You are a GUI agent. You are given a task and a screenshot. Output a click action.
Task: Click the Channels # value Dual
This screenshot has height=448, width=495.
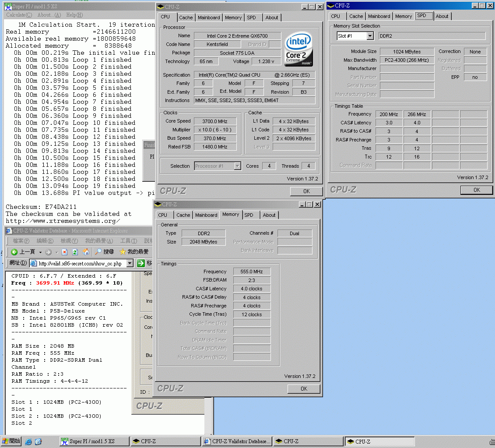295,233
